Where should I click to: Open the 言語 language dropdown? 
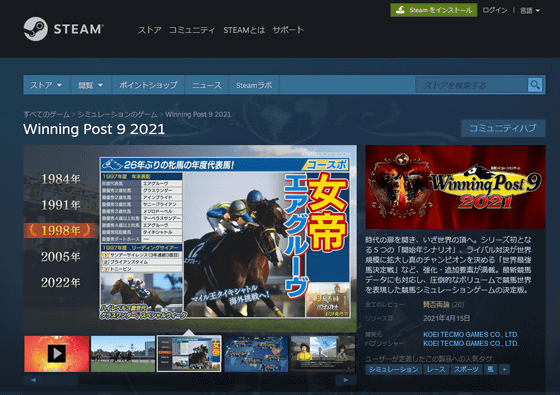pos(530,10)
